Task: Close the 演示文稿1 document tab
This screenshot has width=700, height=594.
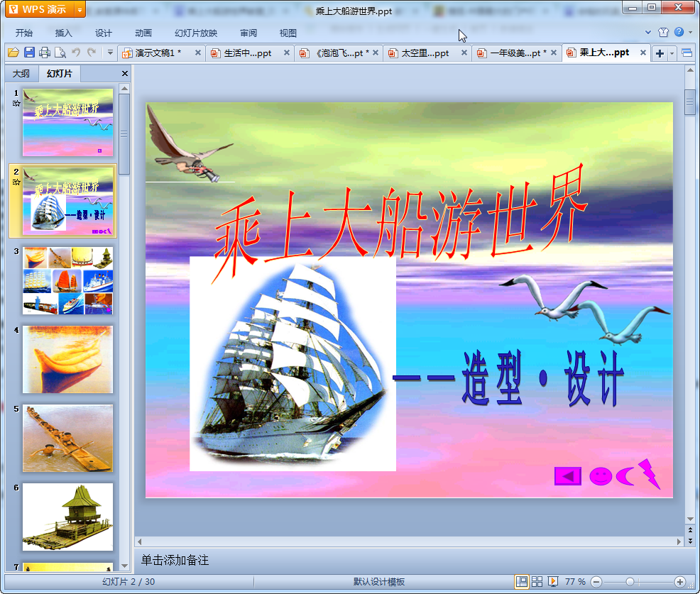Action: (198, 53)
